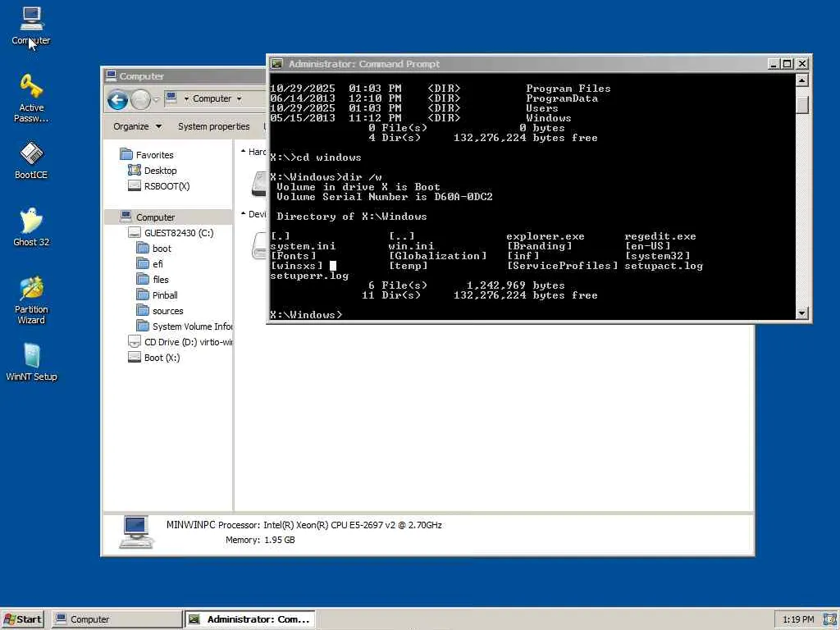Click system tray icon beside the clock
This screenshot has height=630, width=840.
[x=829, y=619]
